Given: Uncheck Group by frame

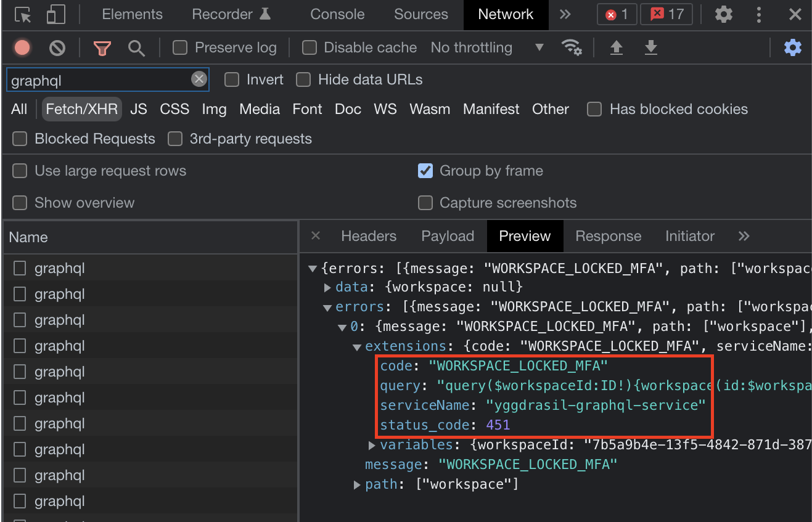Looking at the screenshot, I should [x=425, y=171].
